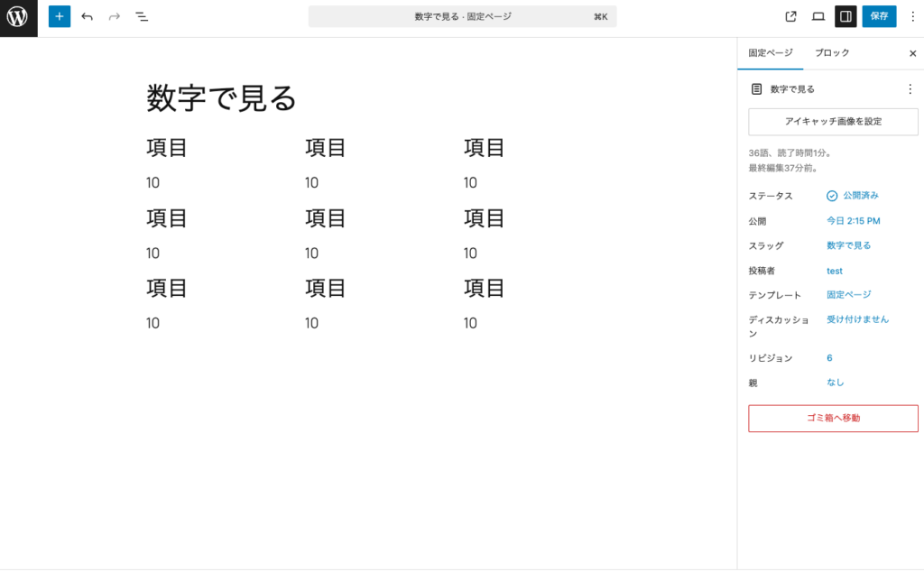This screenshot has width=924, height=572.
Task: Undo the last change
Action: (87, 16)
